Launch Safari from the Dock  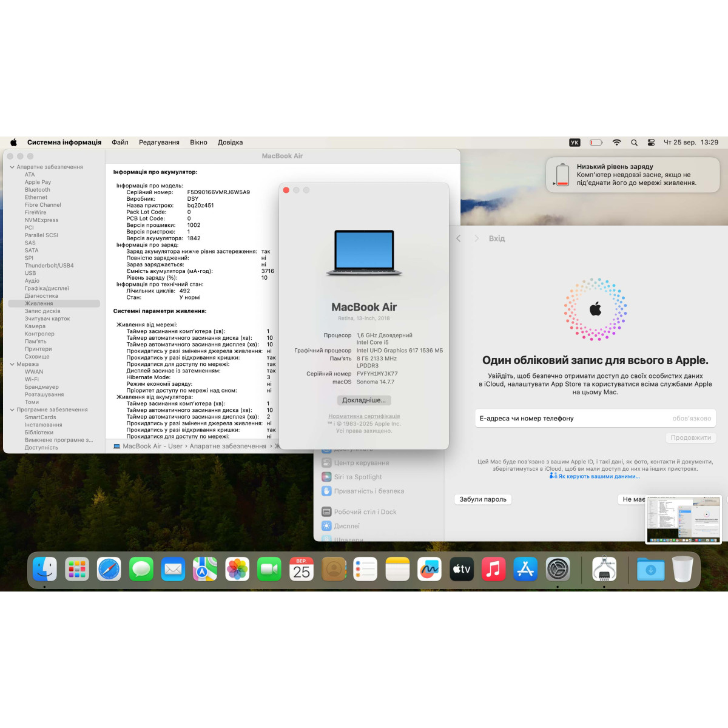109,569
